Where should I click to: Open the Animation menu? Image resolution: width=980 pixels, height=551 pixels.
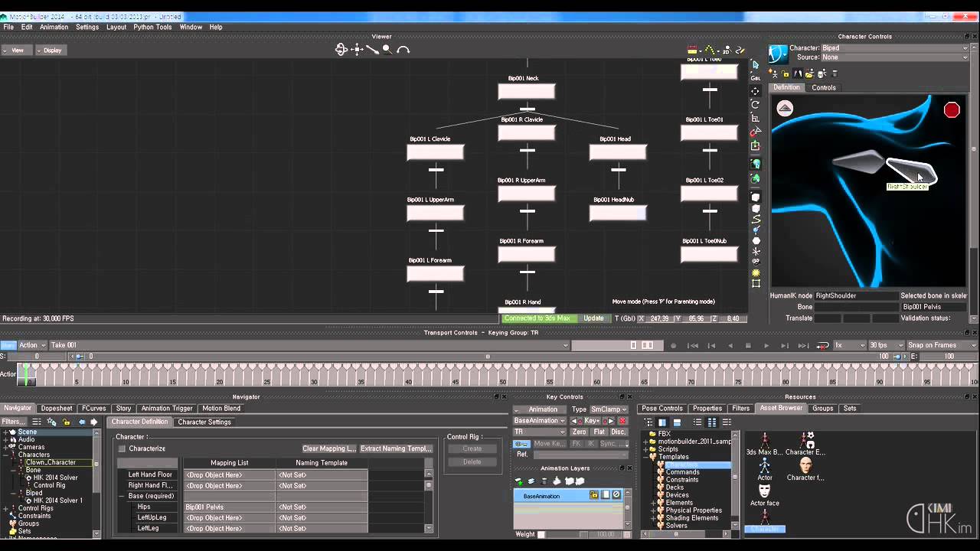(54, 27)
